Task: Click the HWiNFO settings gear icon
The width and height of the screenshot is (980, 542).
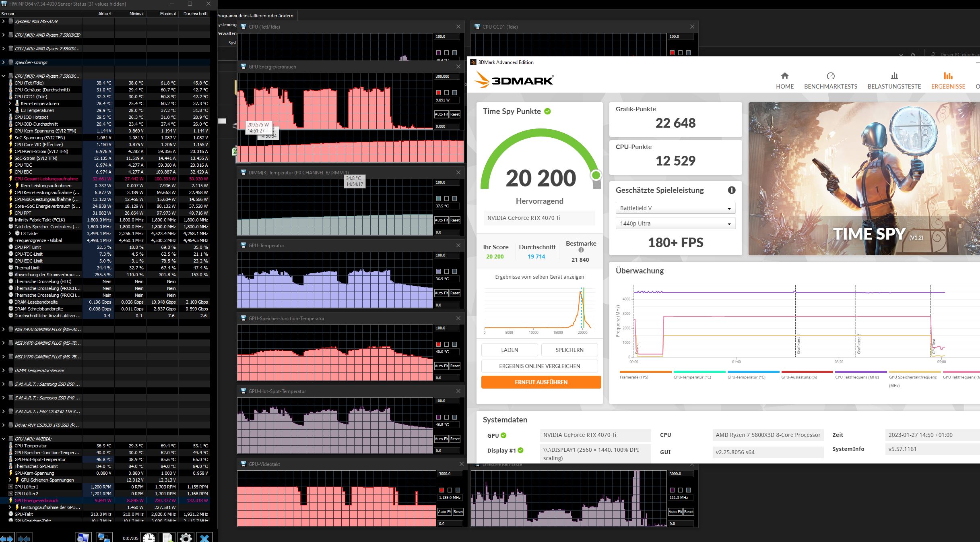Action: point(186,538)
